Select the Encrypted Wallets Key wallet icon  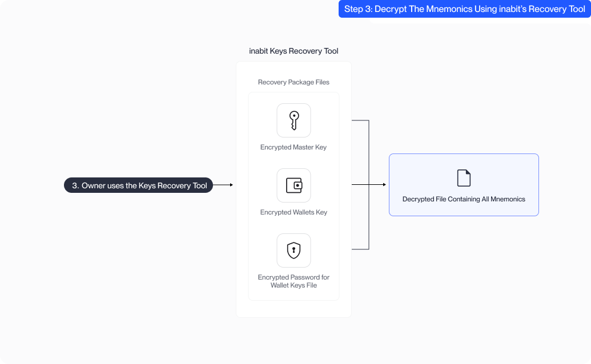click(294, 185)
